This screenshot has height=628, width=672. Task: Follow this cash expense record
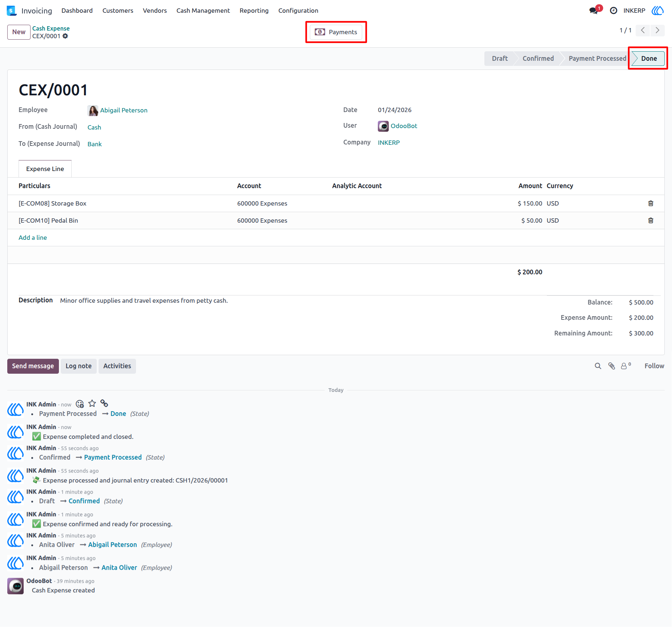pyautogui.click(x=654, y=366)
